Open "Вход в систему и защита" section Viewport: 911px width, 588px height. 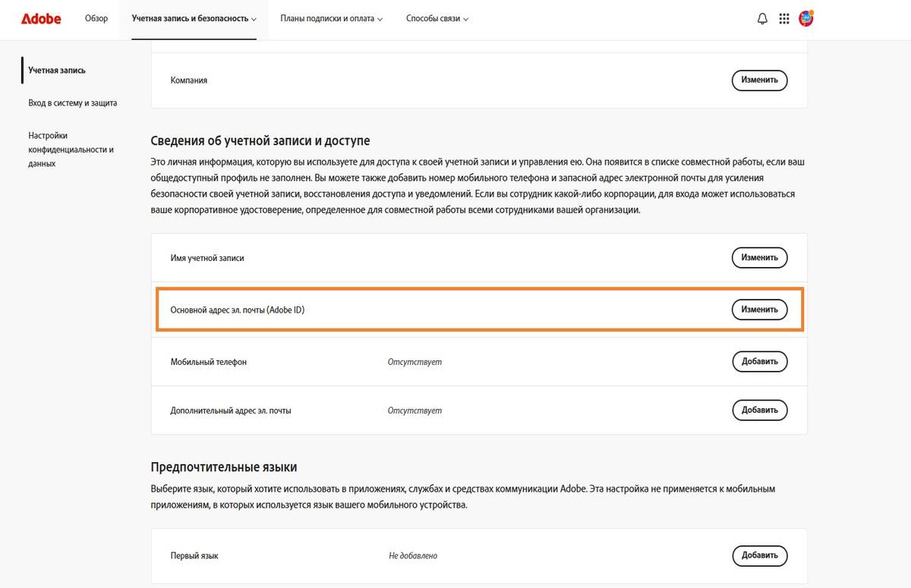click(x=72, y=103)
